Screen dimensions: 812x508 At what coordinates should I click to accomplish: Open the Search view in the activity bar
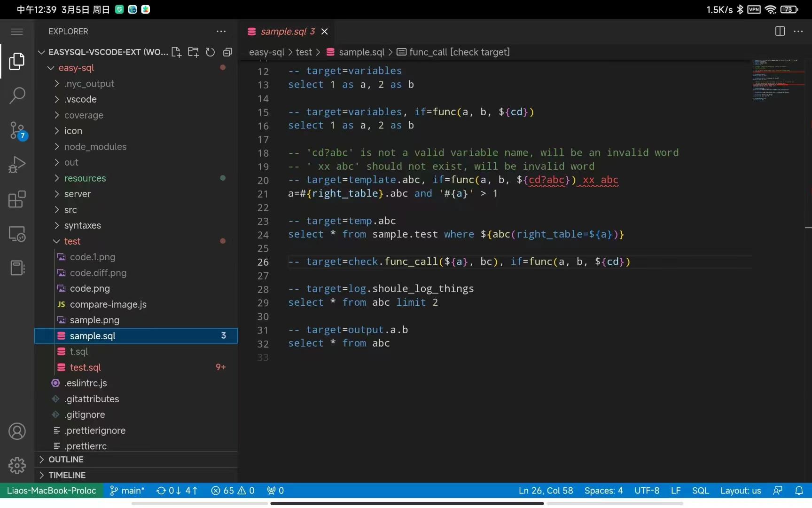point(17,95)
